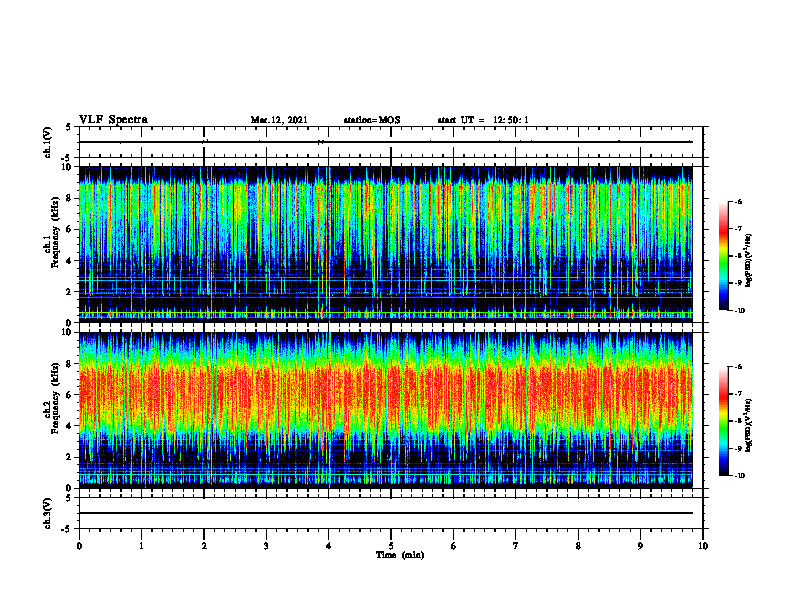
Task: Click time axis tick label "3"
Action: [266, 546]
